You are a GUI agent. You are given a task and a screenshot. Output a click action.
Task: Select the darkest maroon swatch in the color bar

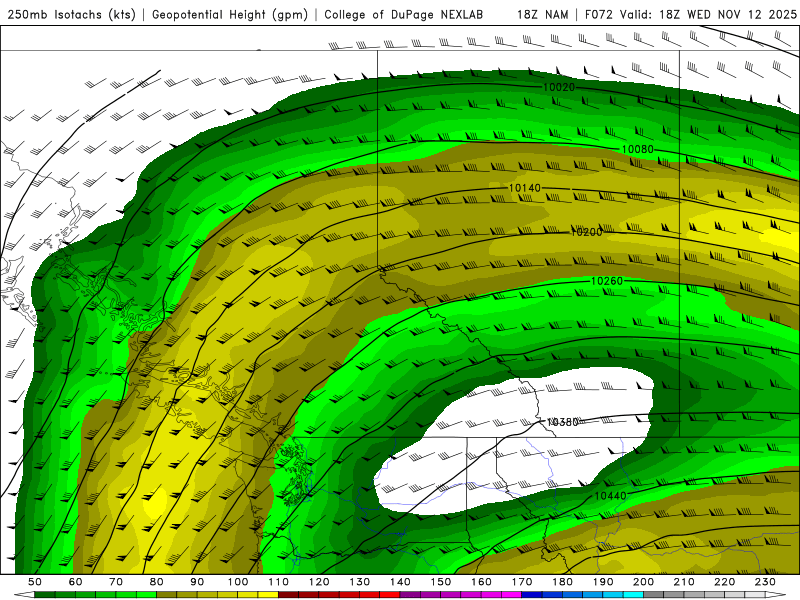(x=289, y=595)
